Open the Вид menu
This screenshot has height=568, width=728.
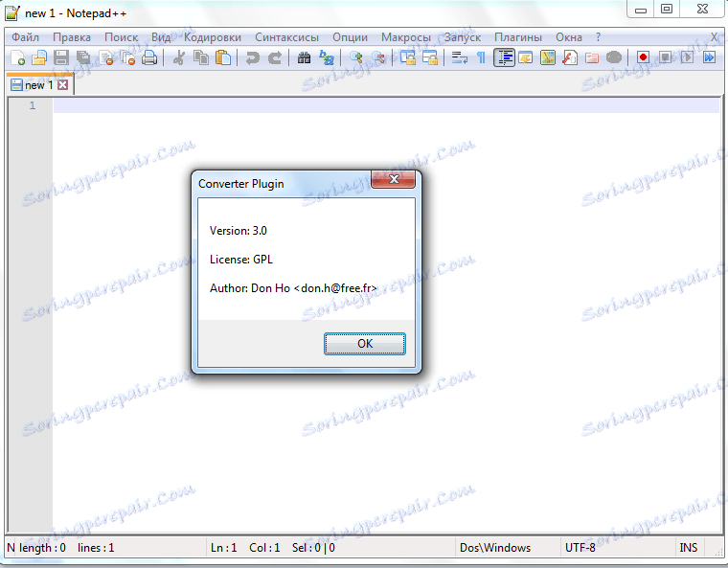click(x=161, y=37)
